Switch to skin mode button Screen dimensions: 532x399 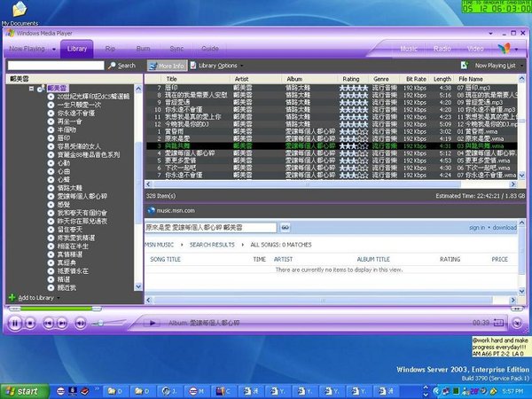coord(517,323)
